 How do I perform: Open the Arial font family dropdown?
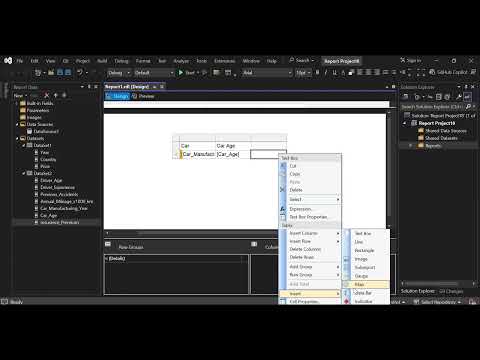click(x=267, y=73)
